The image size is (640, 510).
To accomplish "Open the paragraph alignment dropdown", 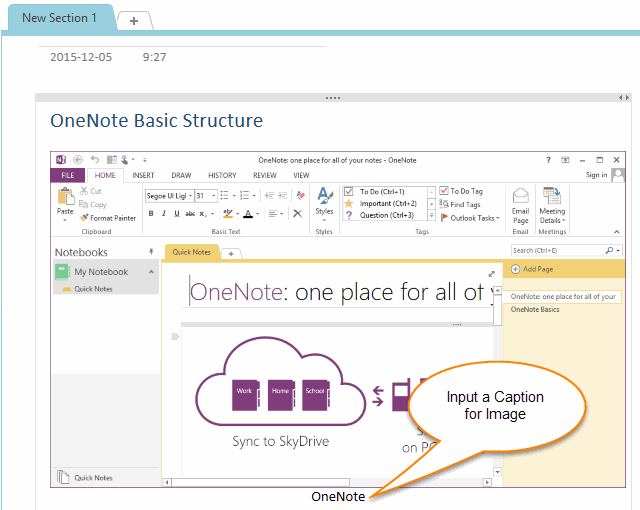I will 282,214.
